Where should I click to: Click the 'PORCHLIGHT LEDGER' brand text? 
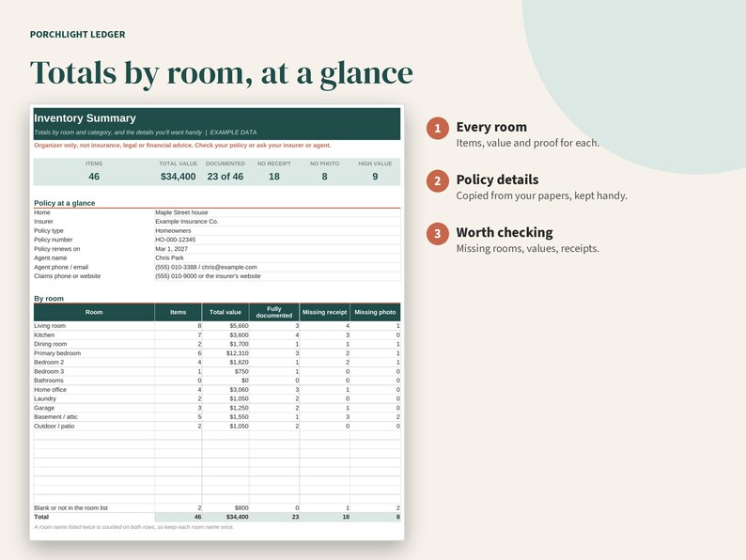point(78,34)
